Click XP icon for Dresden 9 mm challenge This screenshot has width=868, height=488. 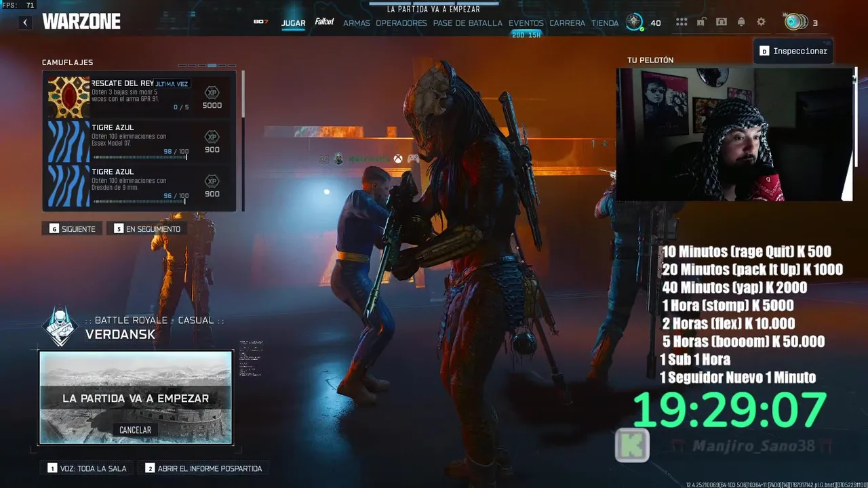click(x=212, y=181)
